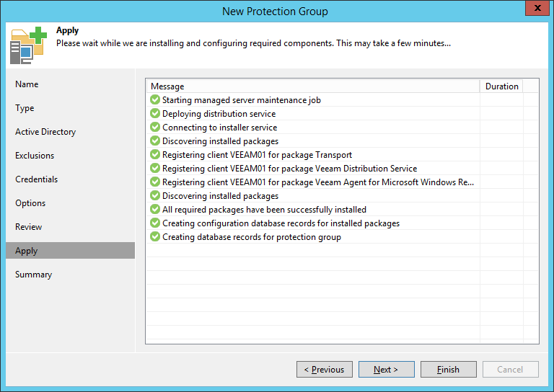
Task: Select the Veeam Agent for Microsoft Windows registration row
Action: pyautogui.click(x=317, y=182)
